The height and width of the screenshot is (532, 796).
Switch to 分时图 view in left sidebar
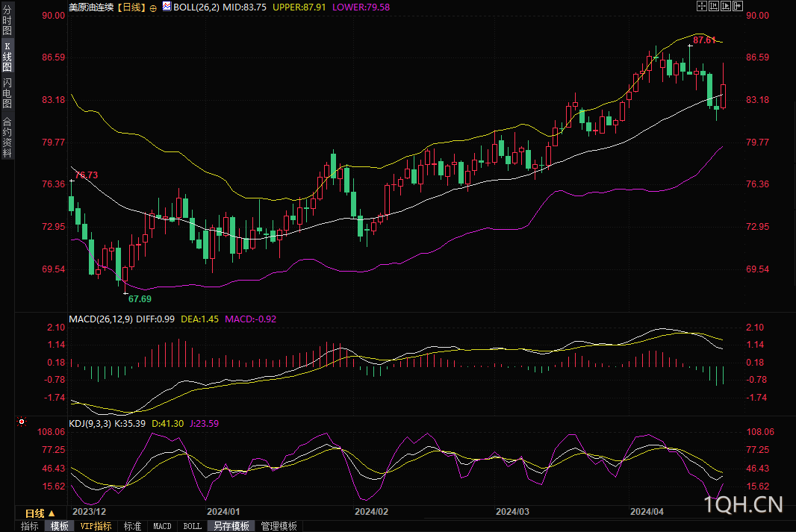pyautogui.click(x=7, y=19)
